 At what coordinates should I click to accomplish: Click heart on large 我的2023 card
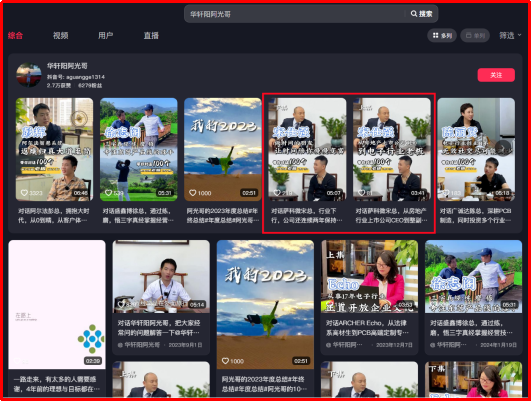tap(225, 361)
